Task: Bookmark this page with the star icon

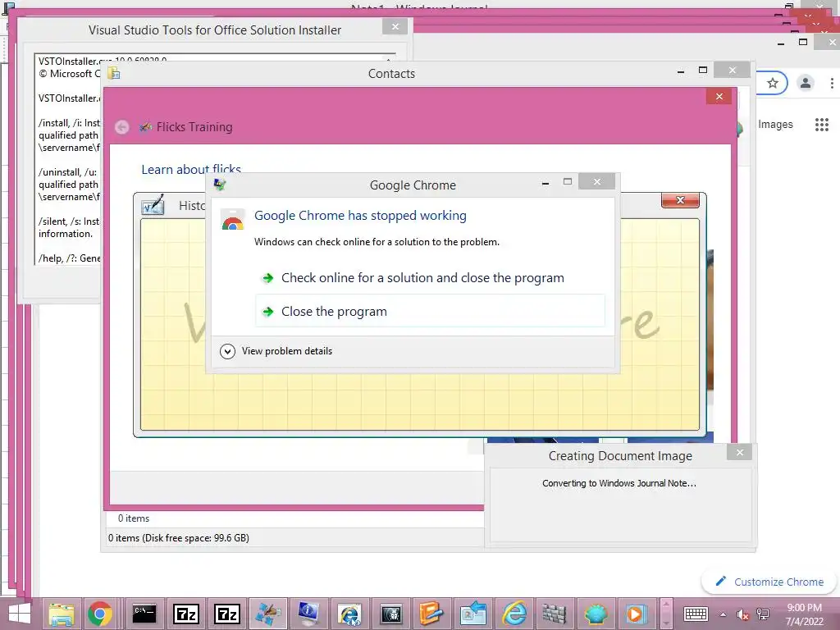Action: click(x=772, y=83)
